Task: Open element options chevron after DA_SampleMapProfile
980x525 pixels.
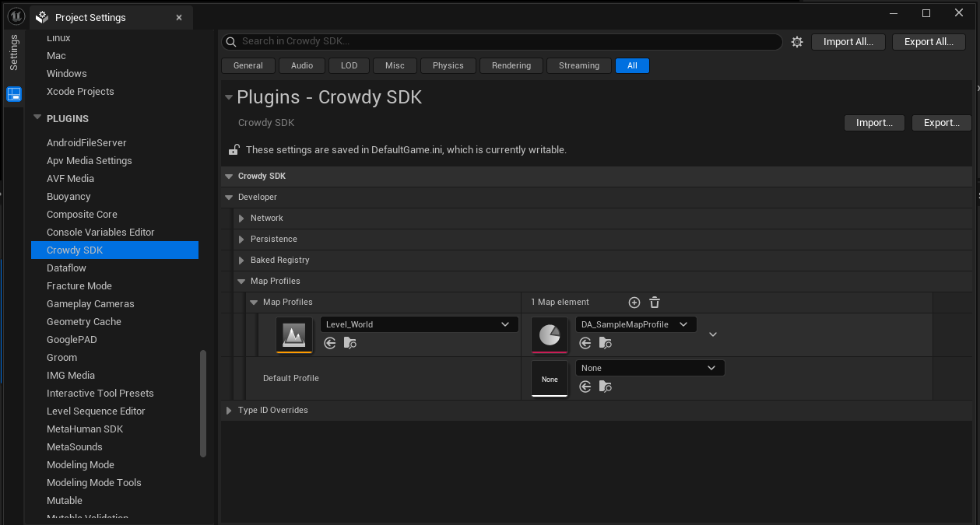Action: pyautogui.click(x=712, y=334)
